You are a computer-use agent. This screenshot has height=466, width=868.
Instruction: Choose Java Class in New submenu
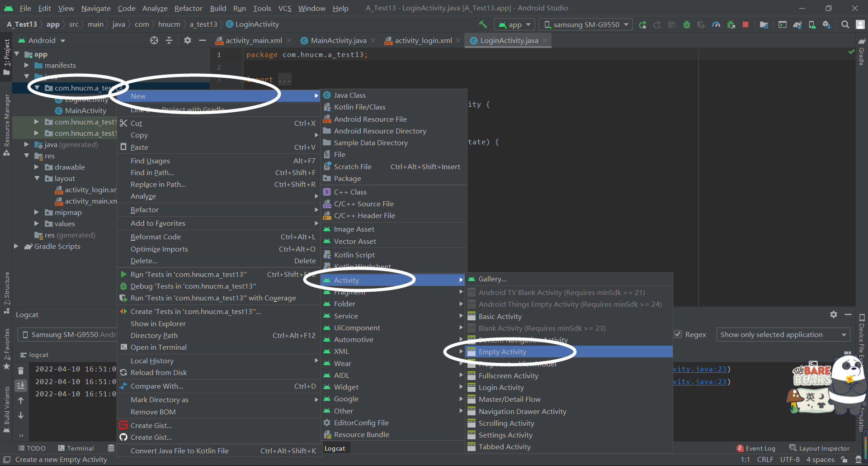pyautogui.click(x=394, y=95)
